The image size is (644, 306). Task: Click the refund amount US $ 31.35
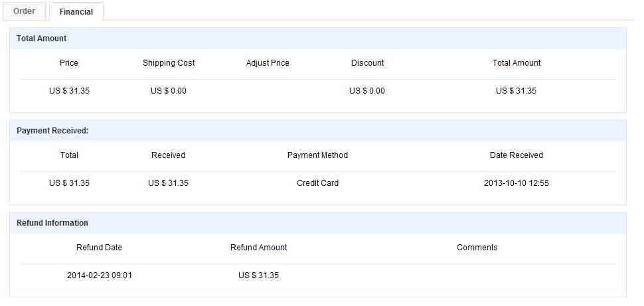258,275
